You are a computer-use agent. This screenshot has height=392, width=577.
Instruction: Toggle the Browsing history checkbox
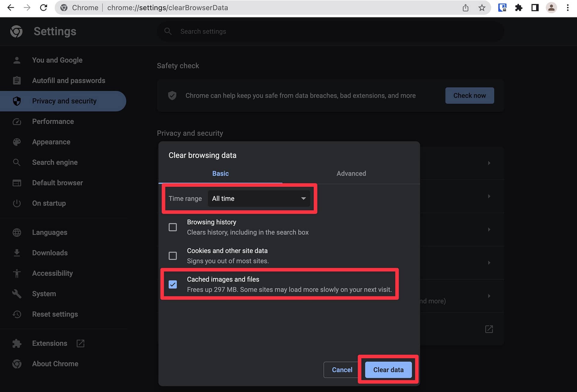pos(173,227)
